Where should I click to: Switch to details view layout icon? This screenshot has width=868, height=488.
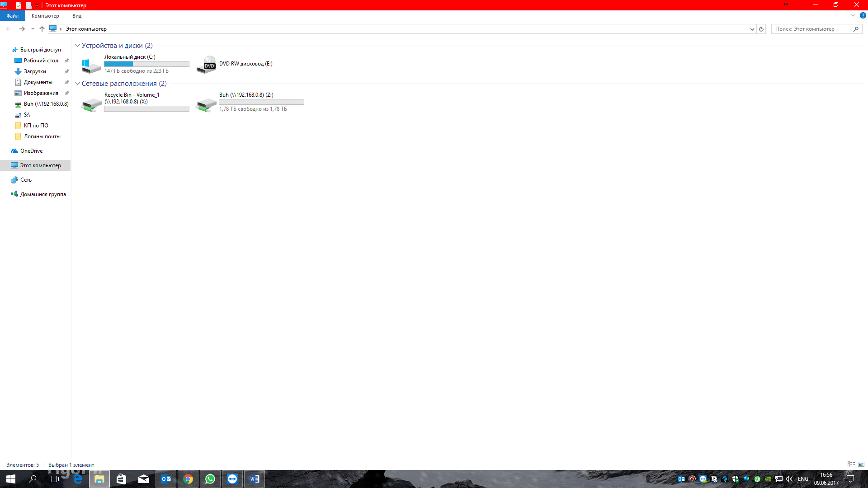click(851, 465)
